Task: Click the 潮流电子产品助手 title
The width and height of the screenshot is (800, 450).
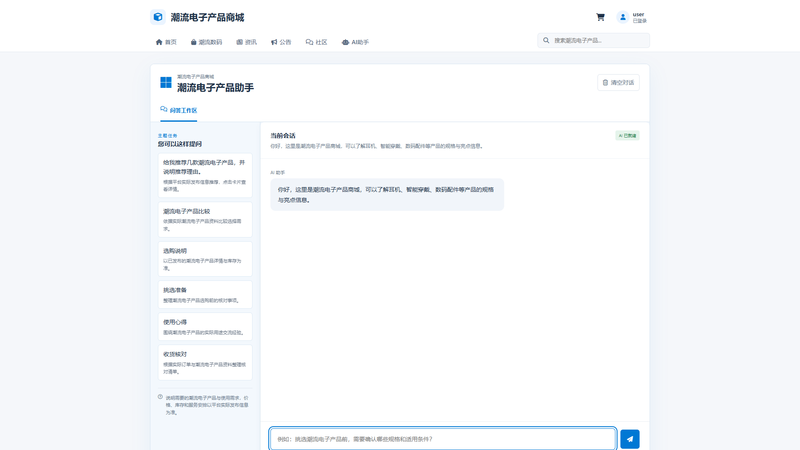Action: (215, 88)
